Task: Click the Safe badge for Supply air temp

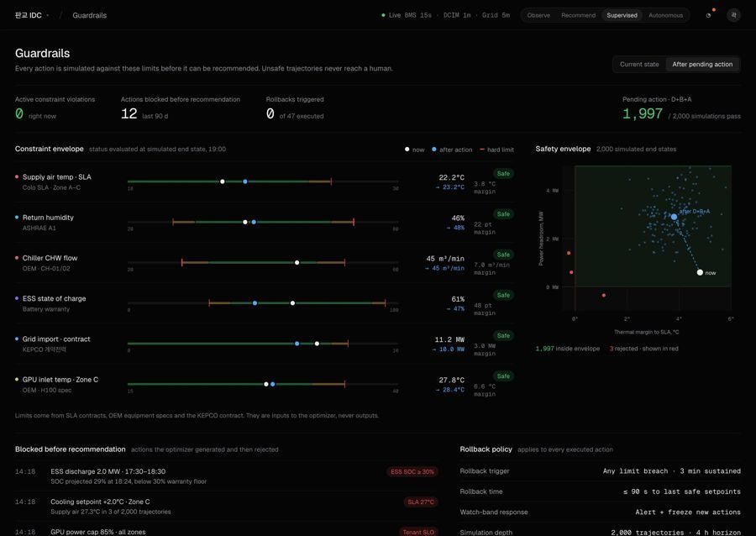Action: pyautogui.click(x=503, y=174)
